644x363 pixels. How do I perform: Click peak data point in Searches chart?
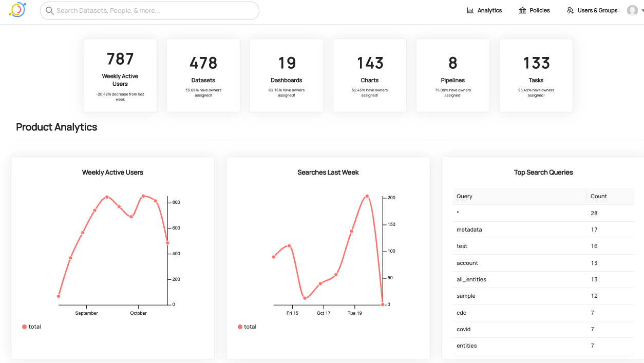[x=367, y=196]
